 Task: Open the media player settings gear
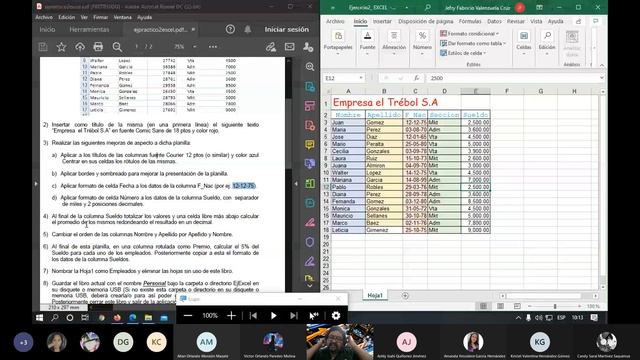[x=336, y=316]
